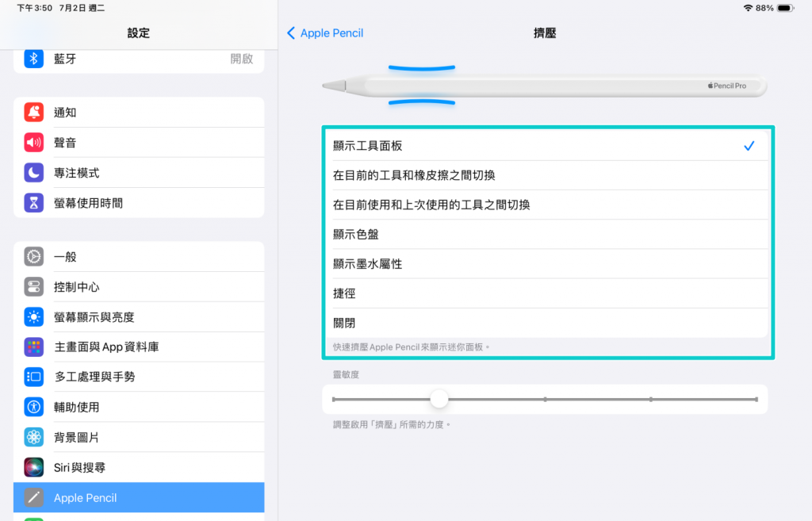Tap the Wi-Fi status icon
Image resolution: width=812 pixels, height=521 pixels.
tap(748, 8)
